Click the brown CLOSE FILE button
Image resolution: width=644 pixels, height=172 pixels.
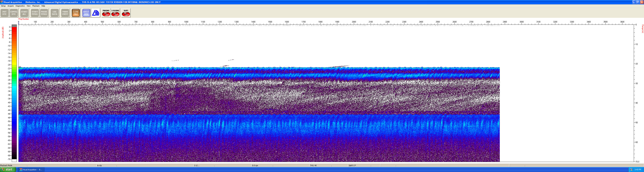point(76,13)
